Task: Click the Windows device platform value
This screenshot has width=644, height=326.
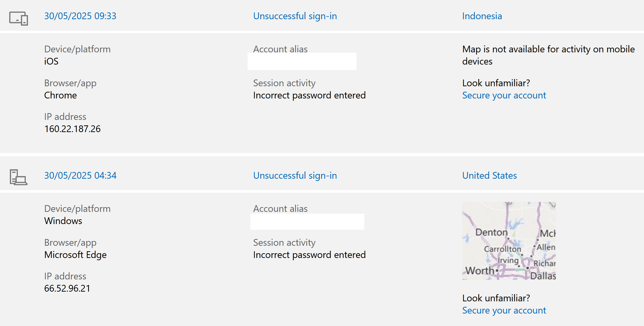Action: click(63, 221)
